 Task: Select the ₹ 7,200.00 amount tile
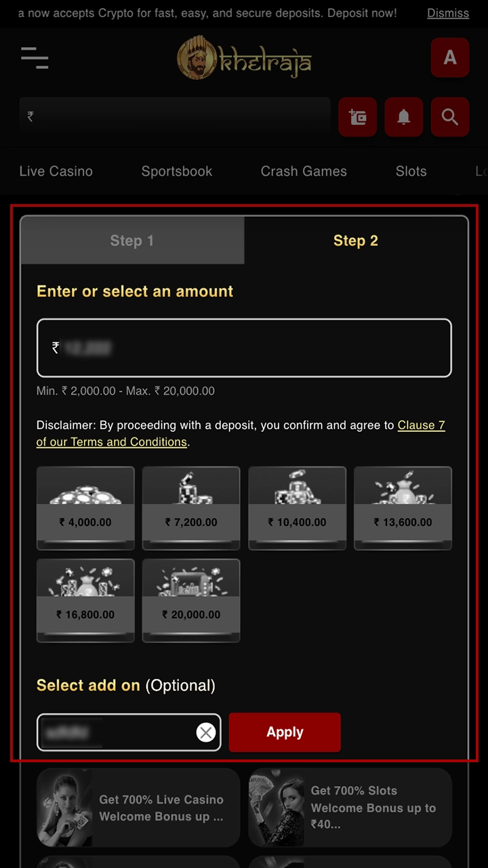pos(191,508)
